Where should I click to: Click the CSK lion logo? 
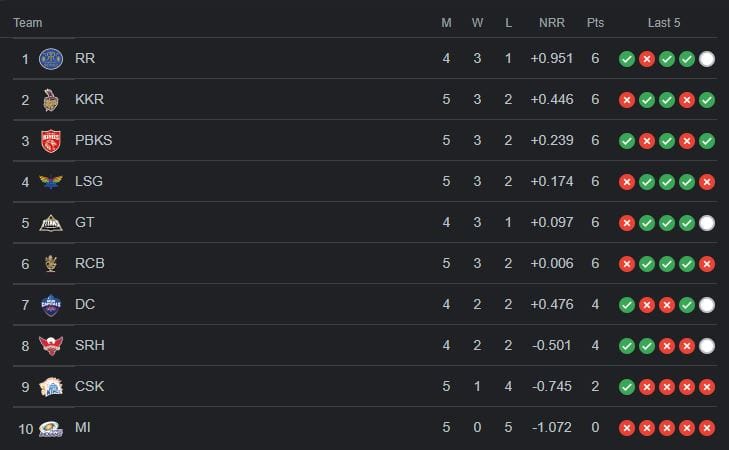click(x=51, y=387)
